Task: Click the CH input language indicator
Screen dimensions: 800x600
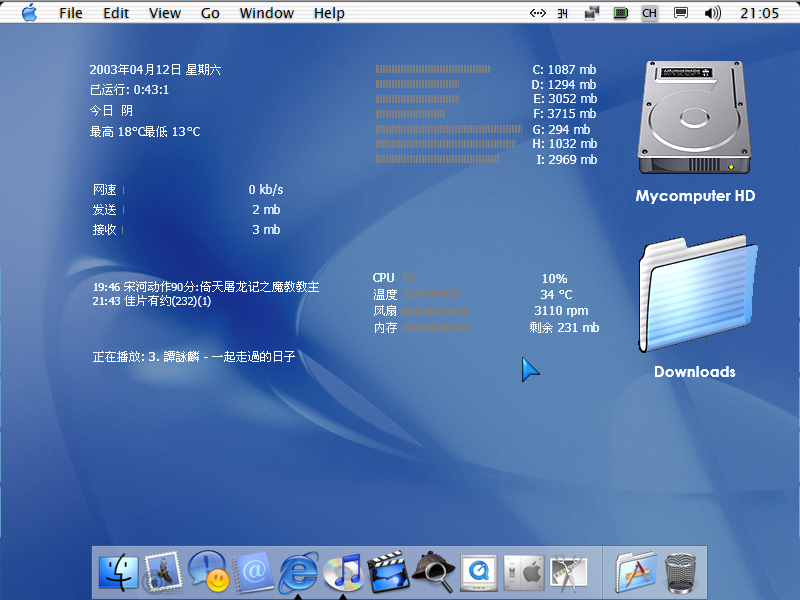Action: click(649, 13)
